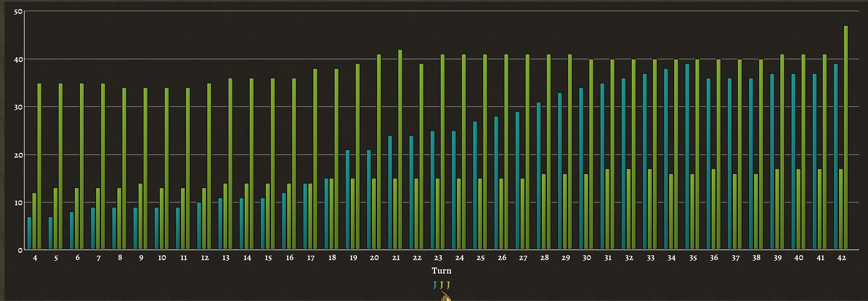Screen dimensions: 868x301
Task: Click the teal bar at turn 4
Action: [x=29, y=233]
